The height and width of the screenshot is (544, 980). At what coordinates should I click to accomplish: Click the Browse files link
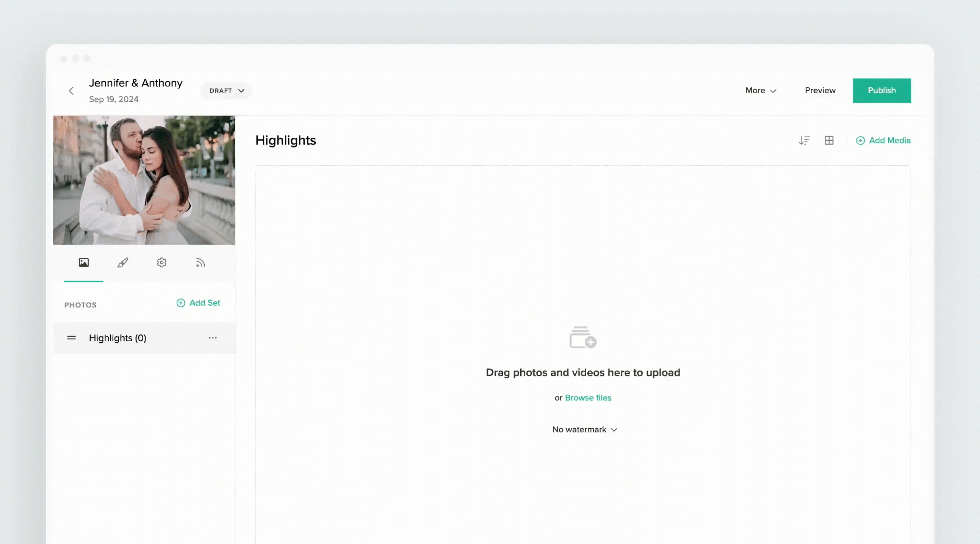(588, 398)
